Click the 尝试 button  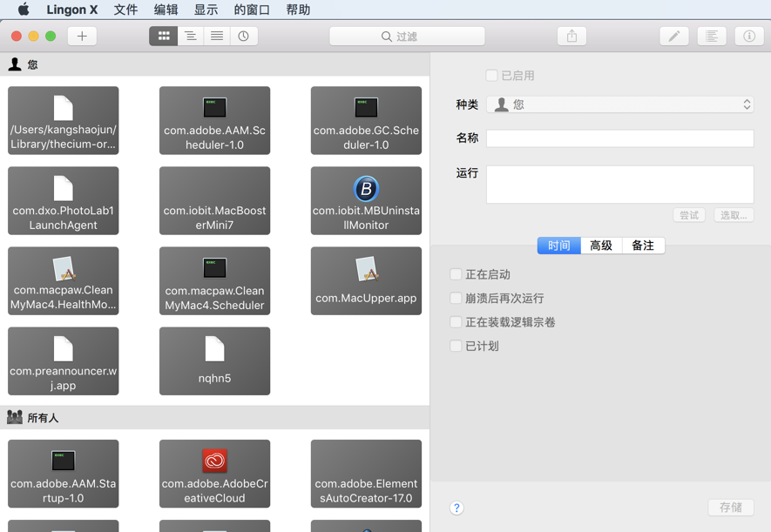coord(689,215)
